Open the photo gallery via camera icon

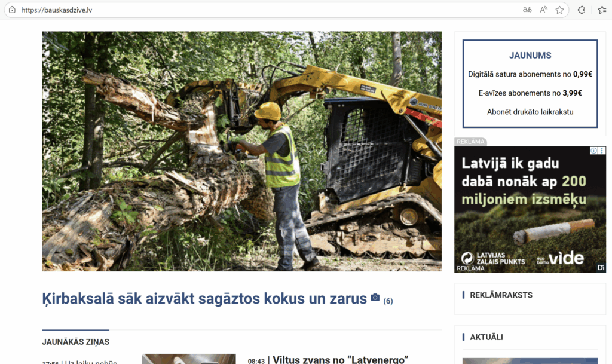coord(376,298)
